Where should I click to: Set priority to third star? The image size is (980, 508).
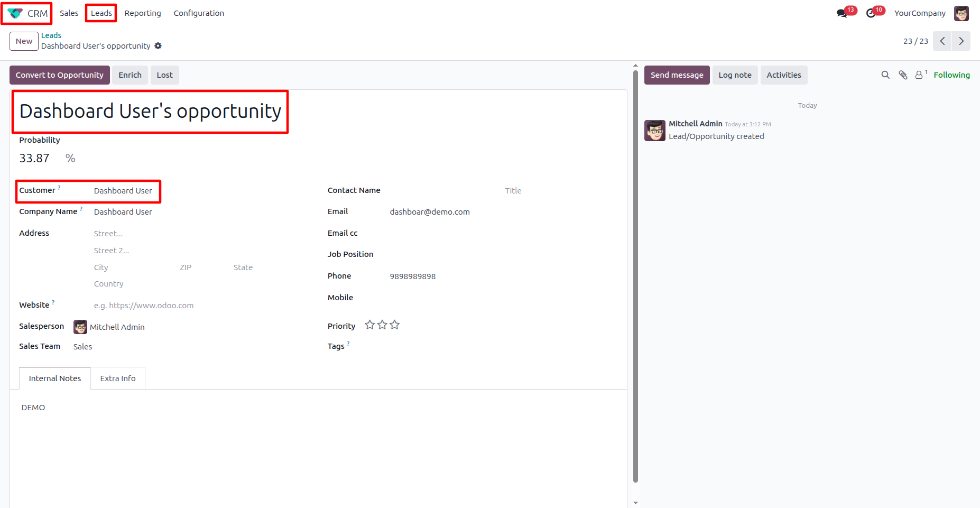(x=394, y=325)
